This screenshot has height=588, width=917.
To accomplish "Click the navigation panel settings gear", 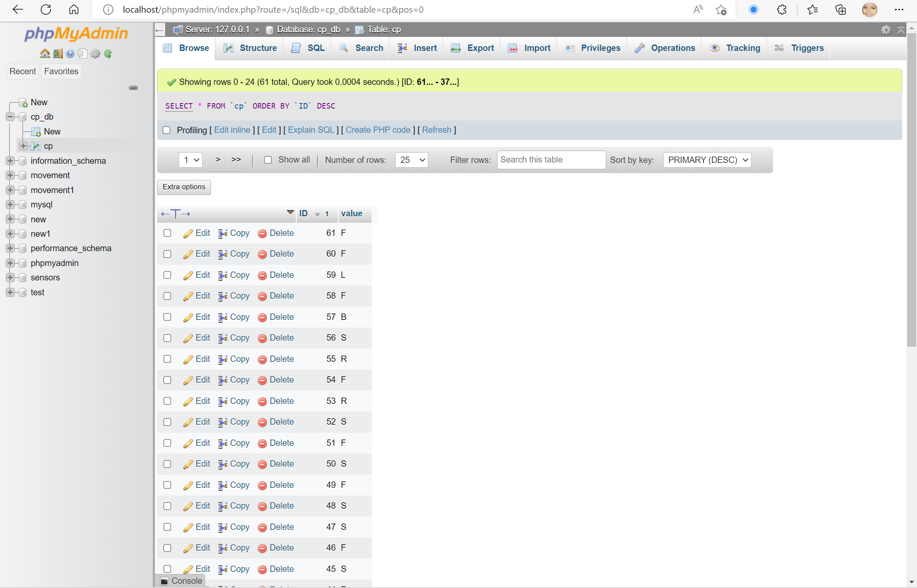I will 95,53.
